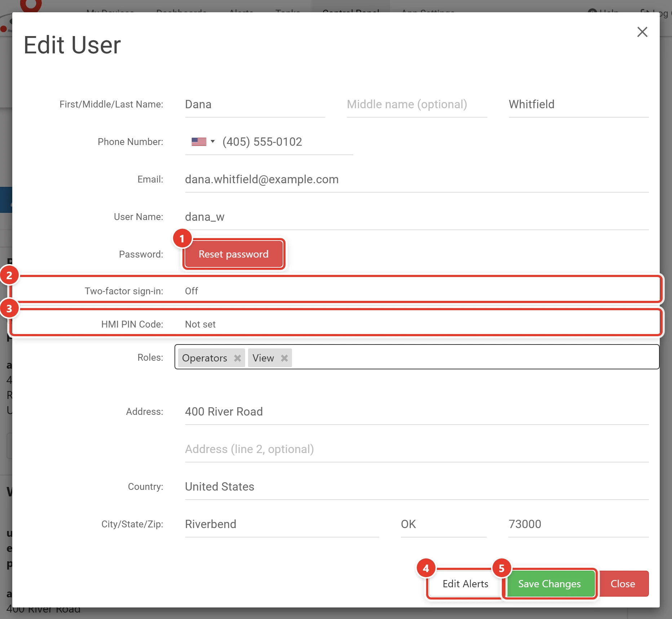Close the Edit User dialog with X
Viewport: 672px width, 619px height.
click(x=642, y=32)
